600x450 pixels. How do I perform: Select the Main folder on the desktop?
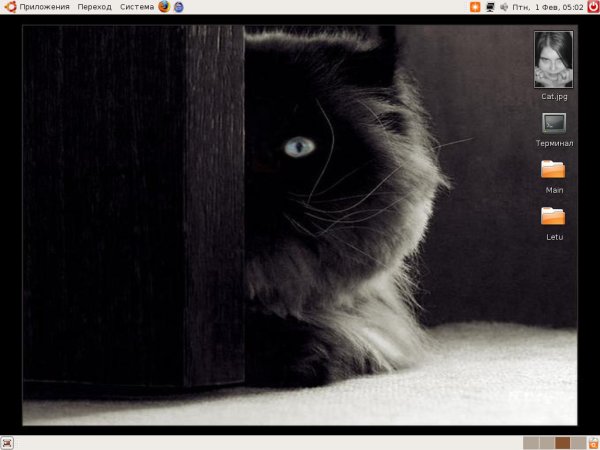pos(553,169)
